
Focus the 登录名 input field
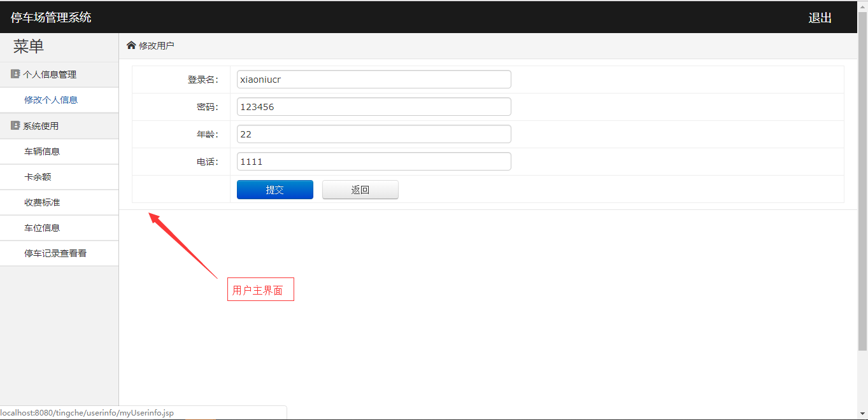pyautogui.click(x=374, y=80)
